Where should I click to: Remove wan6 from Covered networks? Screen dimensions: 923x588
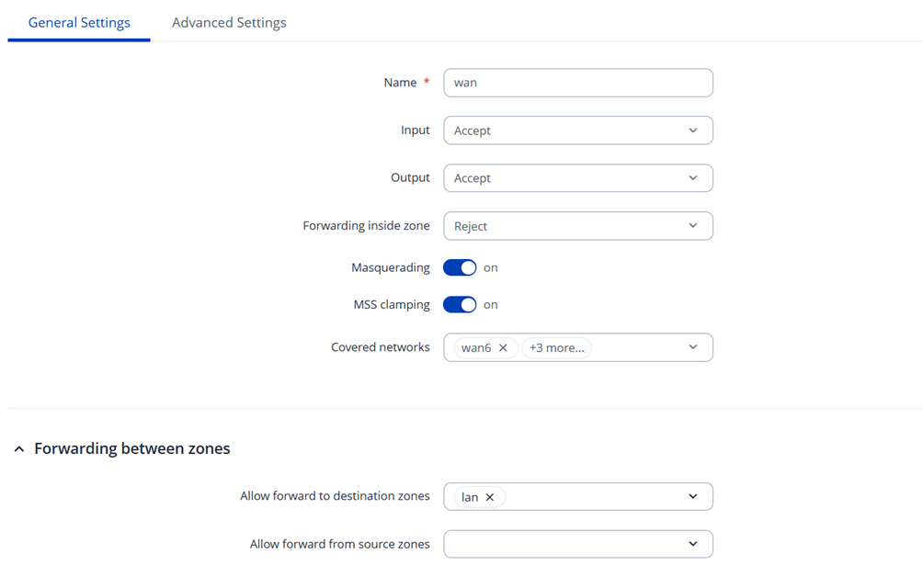(x=503, y=348)
